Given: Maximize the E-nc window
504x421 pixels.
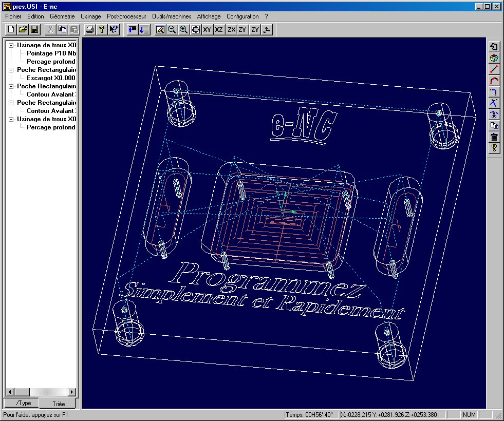Looking at the screenshot, I should point(488,7).
